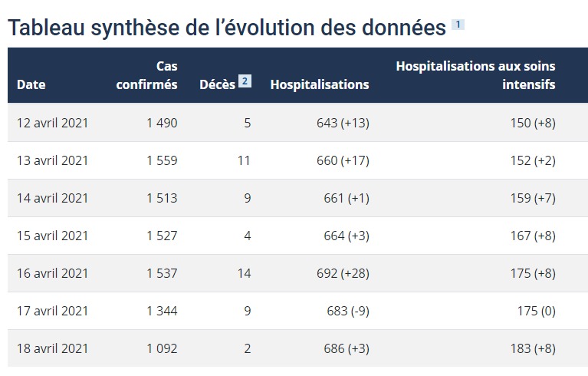The width and height of the screenshot is (588, 376).
Task: Select the Cas confirmés column header
Action: [x=146, y=75]
